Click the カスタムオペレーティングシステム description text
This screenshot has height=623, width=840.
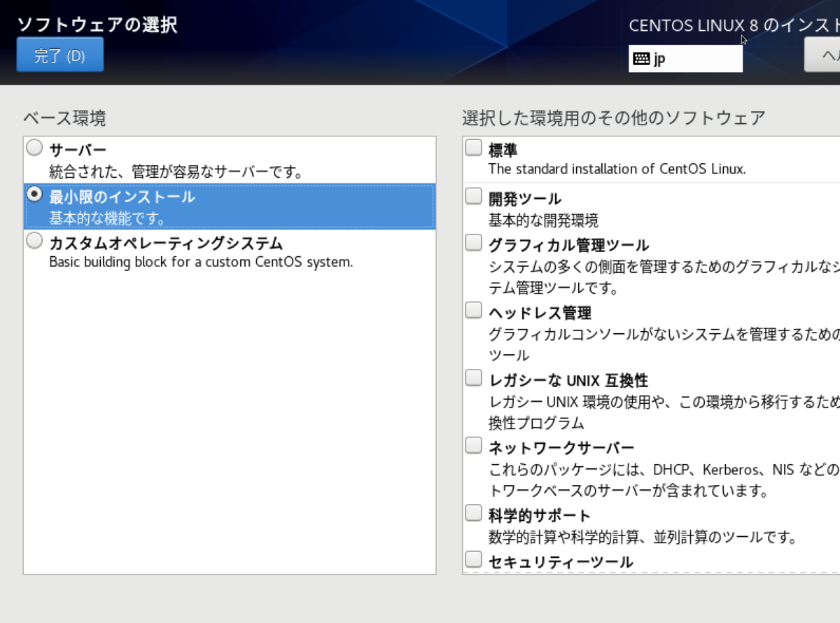click(200, 262)
